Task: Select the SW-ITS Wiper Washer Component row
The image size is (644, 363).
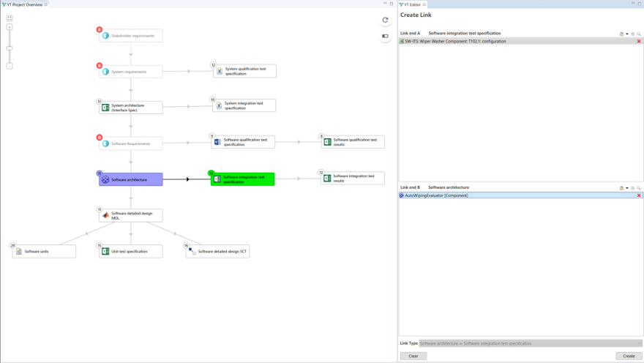Action: point(520,41)
